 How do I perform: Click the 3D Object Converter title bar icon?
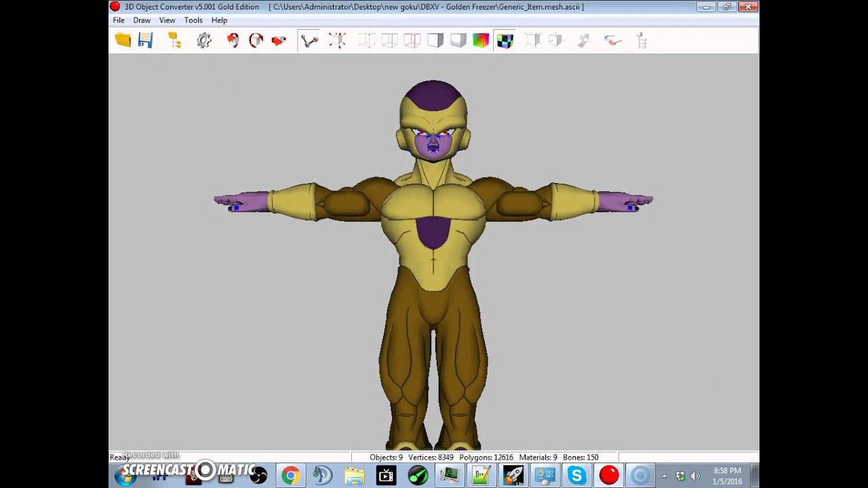click(115, 7)
